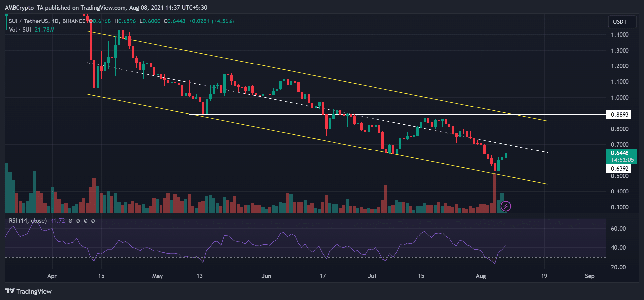Click the purple lightning bolt event icon

tap(506, 206)
